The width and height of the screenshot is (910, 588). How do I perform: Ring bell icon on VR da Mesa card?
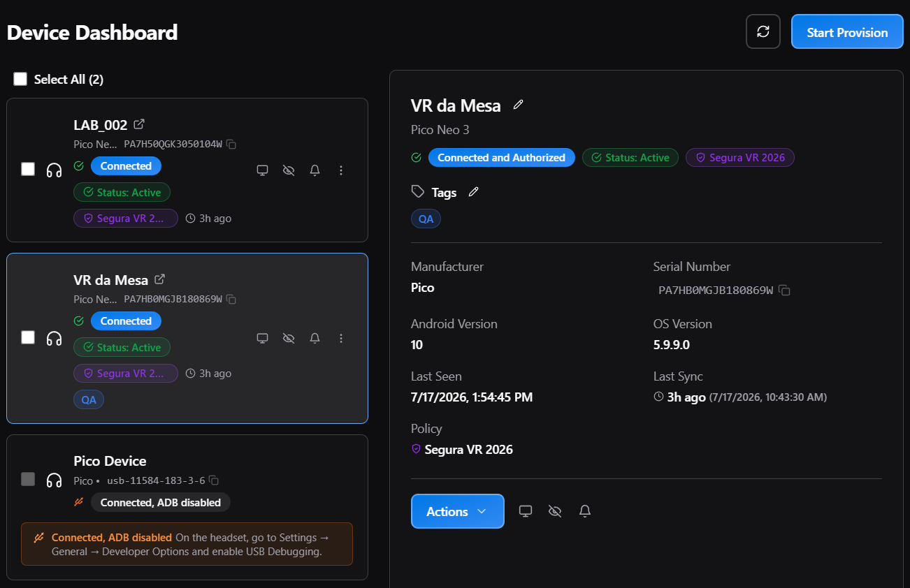click(x=315, y=338)
